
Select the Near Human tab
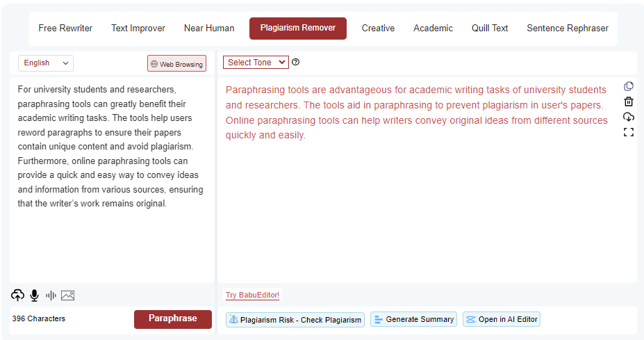209,28
